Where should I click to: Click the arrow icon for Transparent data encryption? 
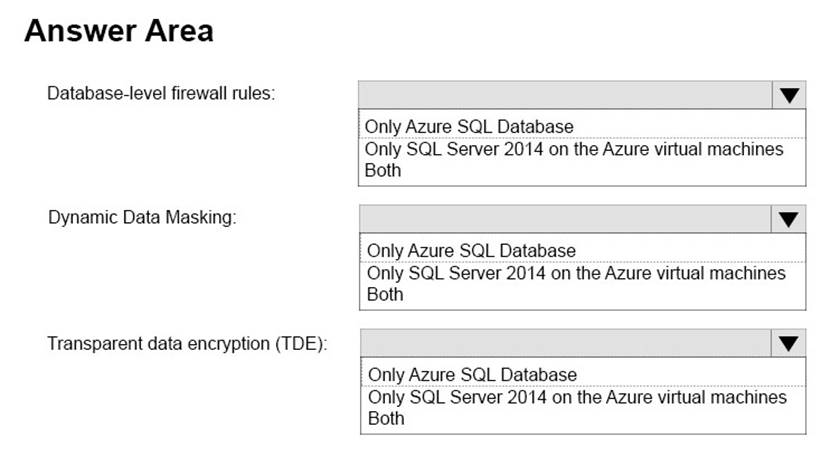[x=788, y=343]
